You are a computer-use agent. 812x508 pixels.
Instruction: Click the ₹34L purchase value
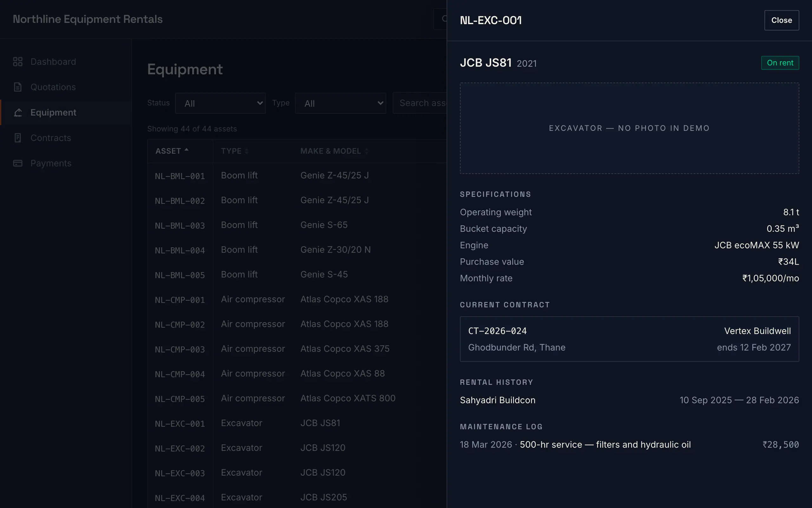789,262
